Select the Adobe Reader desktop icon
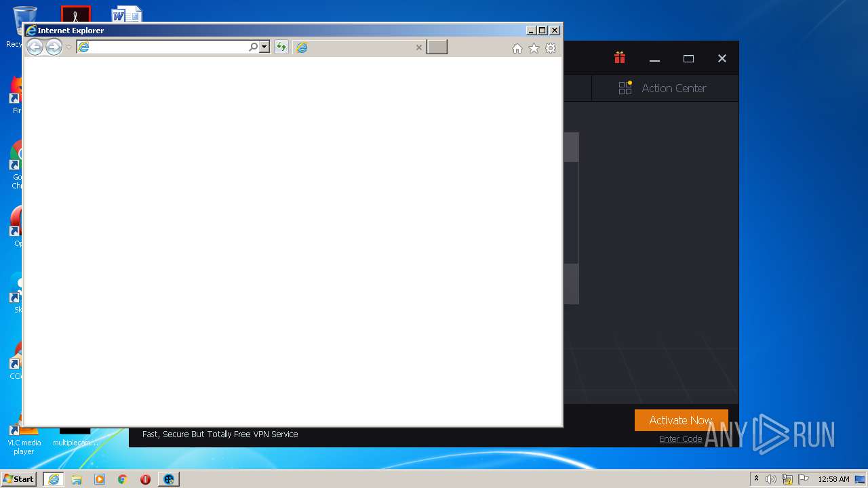This screenshot has height=488, width=868. pos(75,14)
